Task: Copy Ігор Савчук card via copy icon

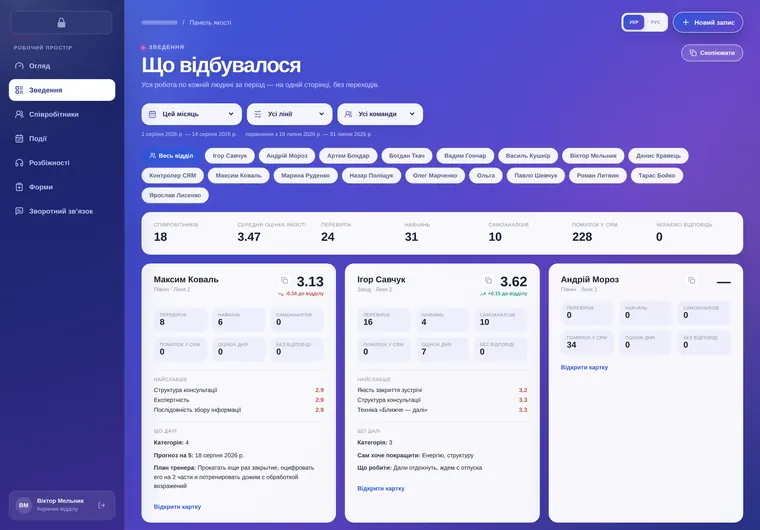Action: pyautogui.click(x=488, y=280)
